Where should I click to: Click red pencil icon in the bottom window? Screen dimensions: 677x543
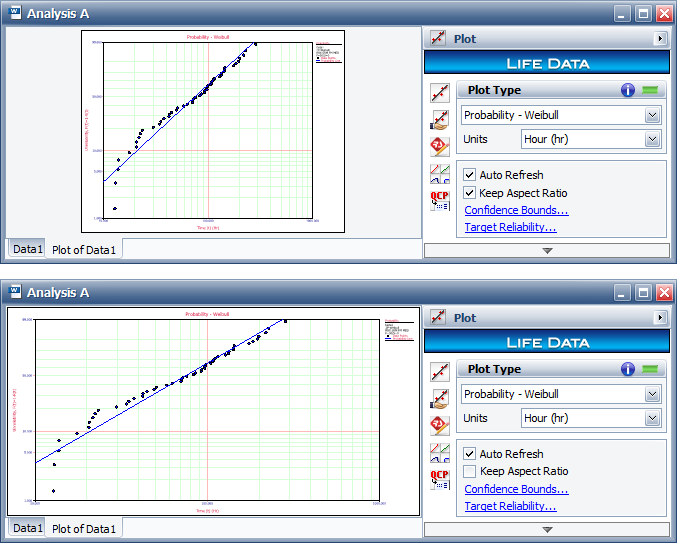(x=440, y=425)
